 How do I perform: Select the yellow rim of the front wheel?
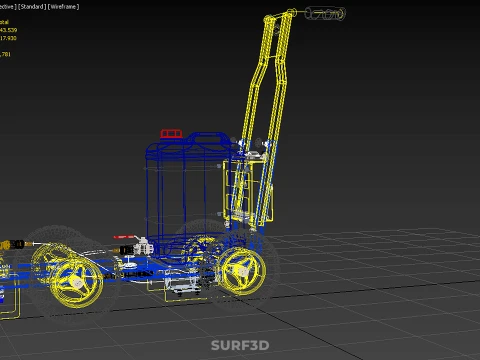coord(76,283)
